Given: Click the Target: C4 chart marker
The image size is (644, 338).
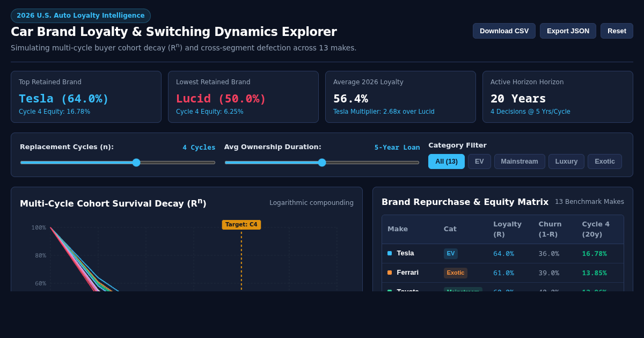Looking at the screenshot, I should click(x=241, y=225).
